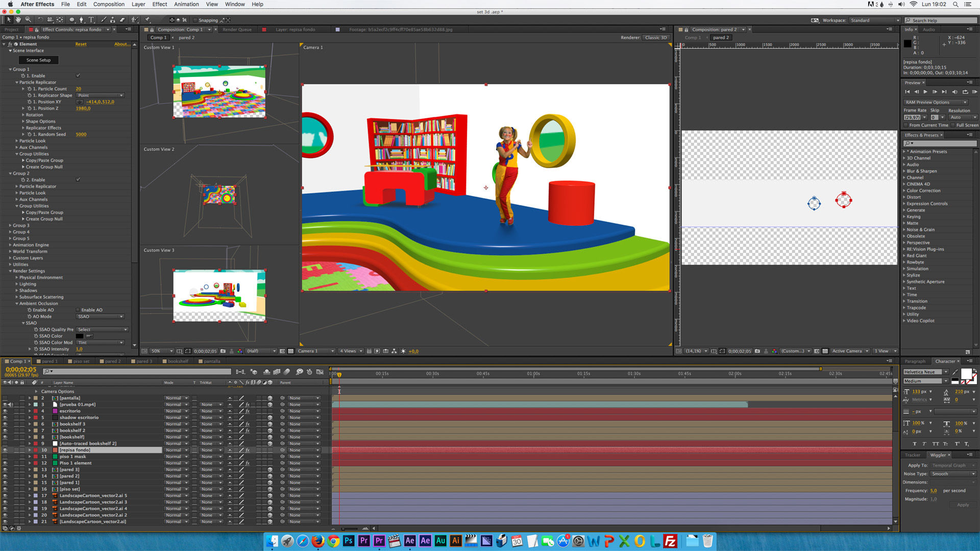Viewport: 980px width, 551px height.
Task: Open the 4 Views layout dropdown
Action: [351, 351]
